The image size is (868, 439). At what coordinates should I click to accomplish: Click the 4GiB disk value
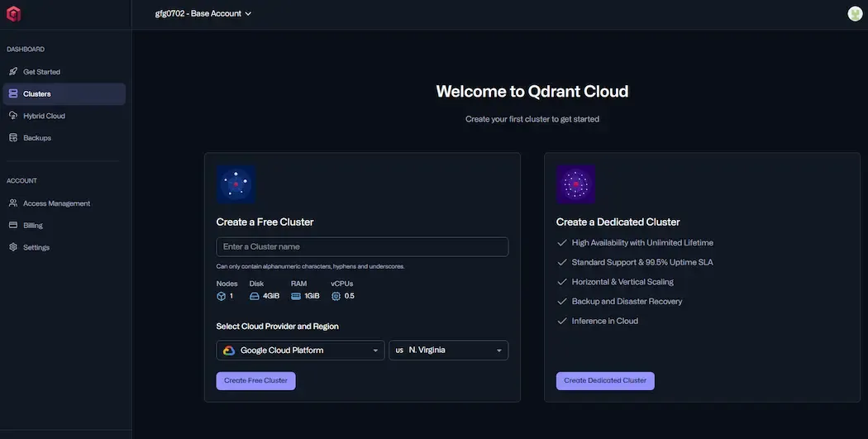pos(270,296)
